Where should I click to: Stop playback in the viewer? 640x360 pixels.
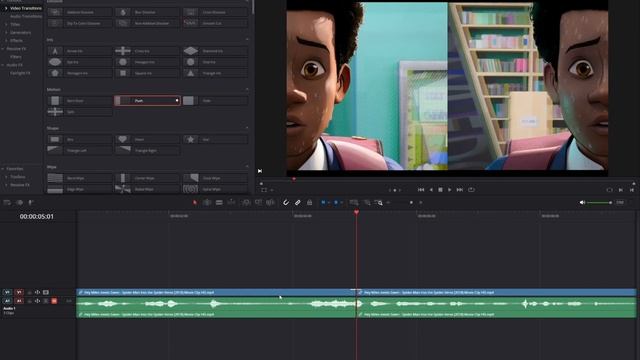pos(440,190)
